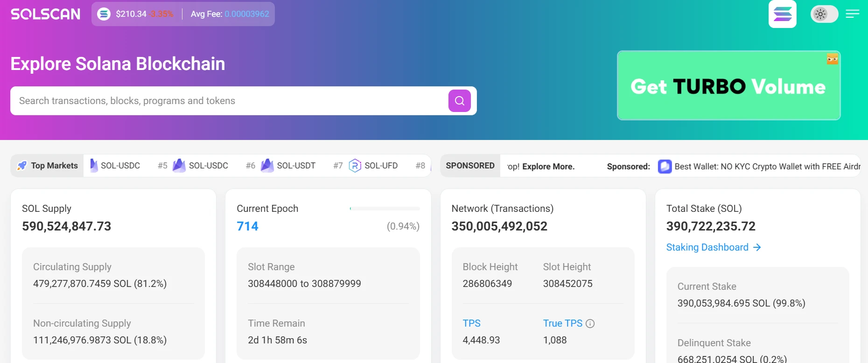The height and width of the screenshot is (363, 868).
Task: Click the Raydium icon next to SOL-UFD
Action: (355, 166)
